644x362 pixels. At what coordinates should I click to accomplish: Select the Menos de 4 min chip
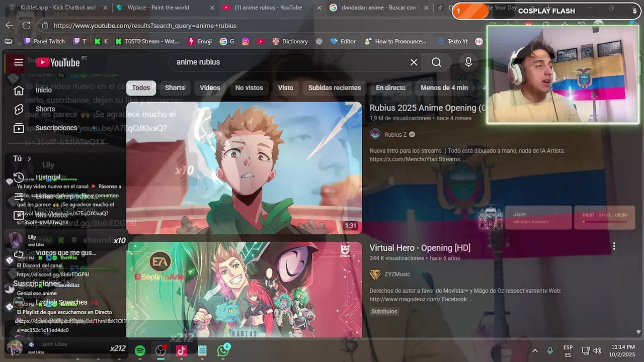[x=444, y=87]
